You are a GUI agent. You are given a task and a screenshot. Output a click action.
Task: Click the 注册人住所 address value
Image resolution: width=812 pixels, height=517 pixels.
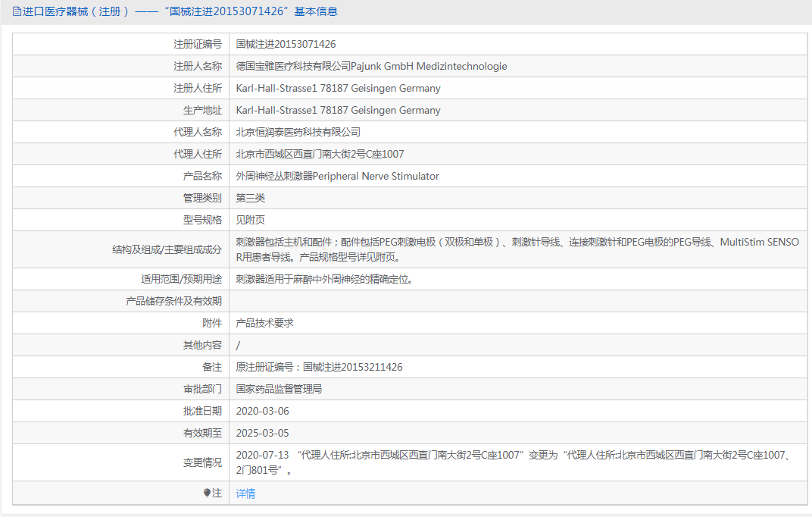(x=338, y=88)
